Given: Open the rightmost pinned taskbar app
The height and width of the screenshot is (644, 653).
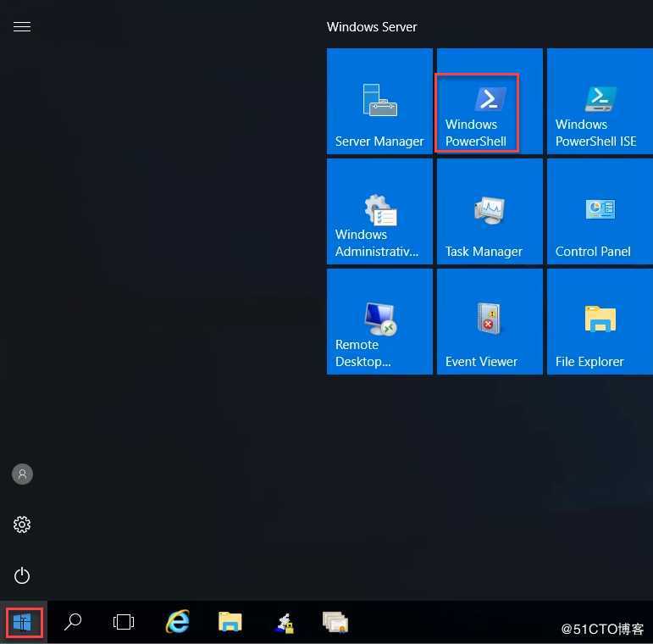Looking at the screenshot, I should pos(335,623).
